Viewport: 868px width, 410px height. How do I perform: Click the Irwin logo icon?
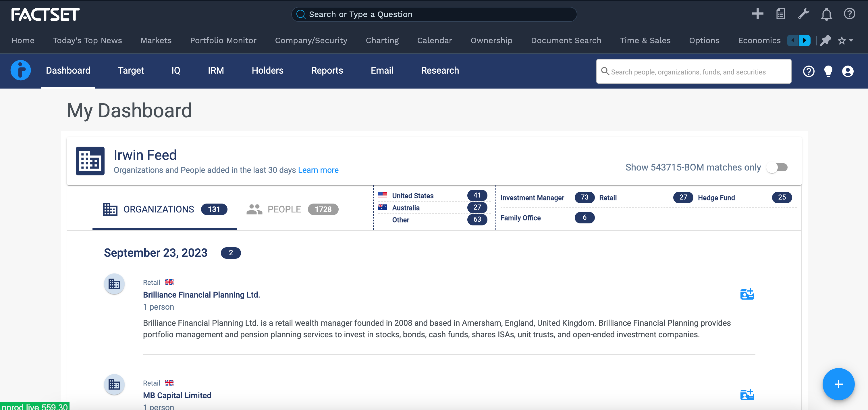tap(21, 70)
